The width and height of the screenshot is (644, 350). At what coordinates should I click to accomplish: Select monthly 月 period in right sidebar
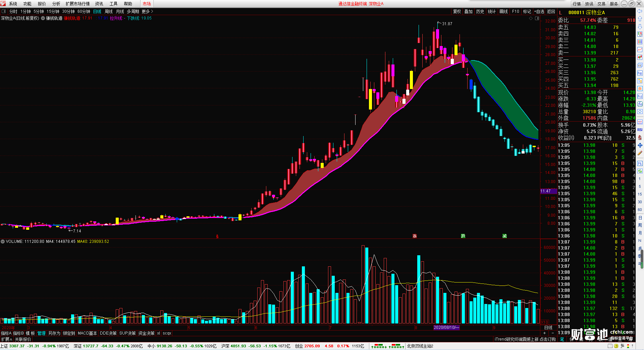click(x=640, y=233)
